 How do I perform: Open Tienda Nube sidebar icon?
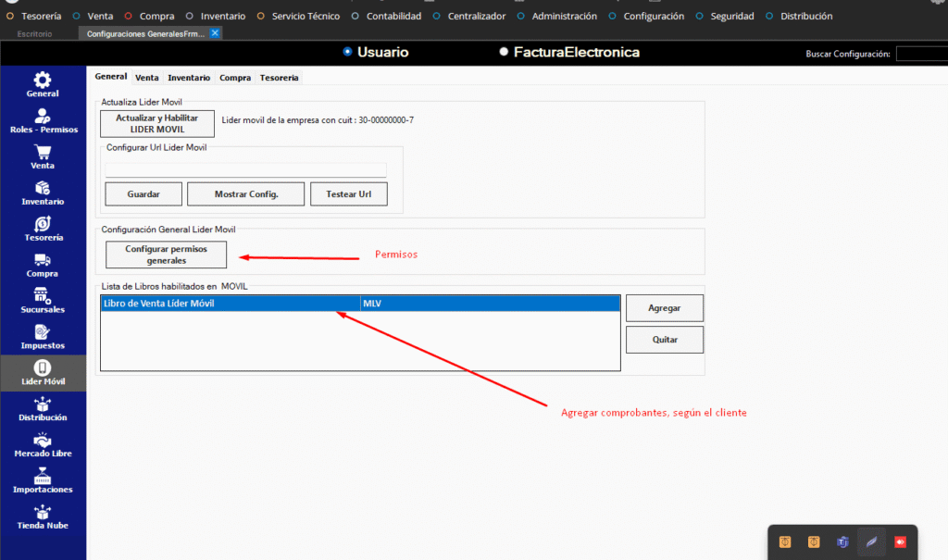pyautogui.click(x=43, y=514)
